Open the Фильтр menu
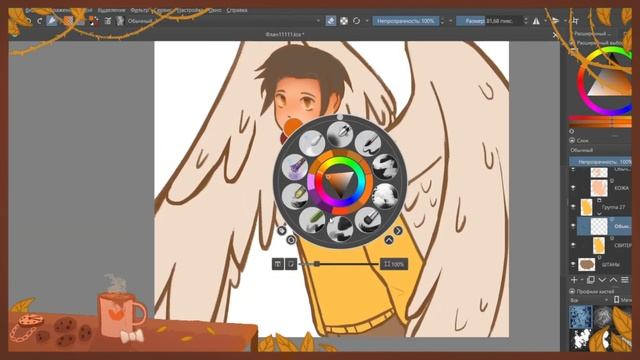 140,10
